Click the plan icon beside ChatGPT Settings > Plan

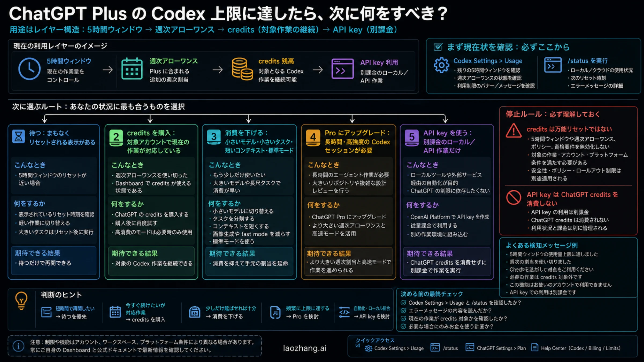point(470,347)
